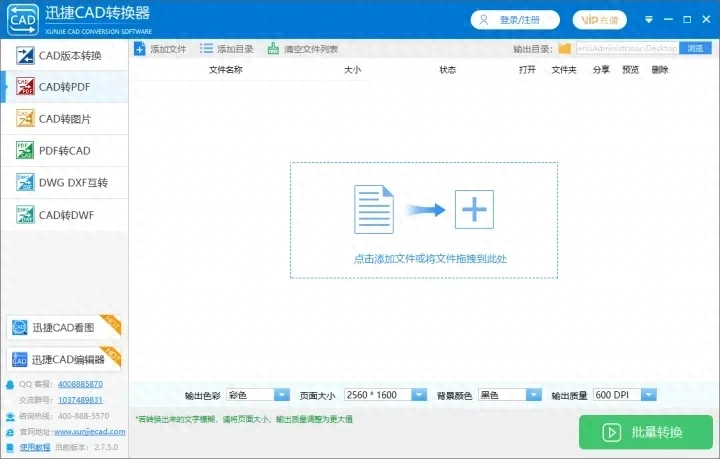Open 迅捷CAD编辑器 editor promo button
720x459 pixels.
[63, 359]
